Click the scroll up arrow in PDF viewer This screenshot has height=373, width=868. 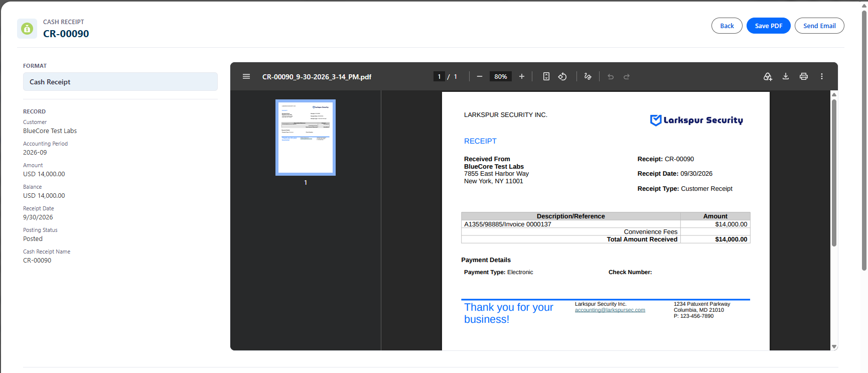tap(834, 94)
